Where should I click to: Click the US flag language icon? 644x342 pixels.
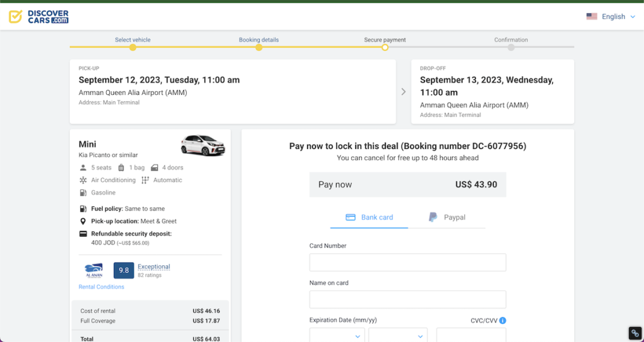(591, 16)
